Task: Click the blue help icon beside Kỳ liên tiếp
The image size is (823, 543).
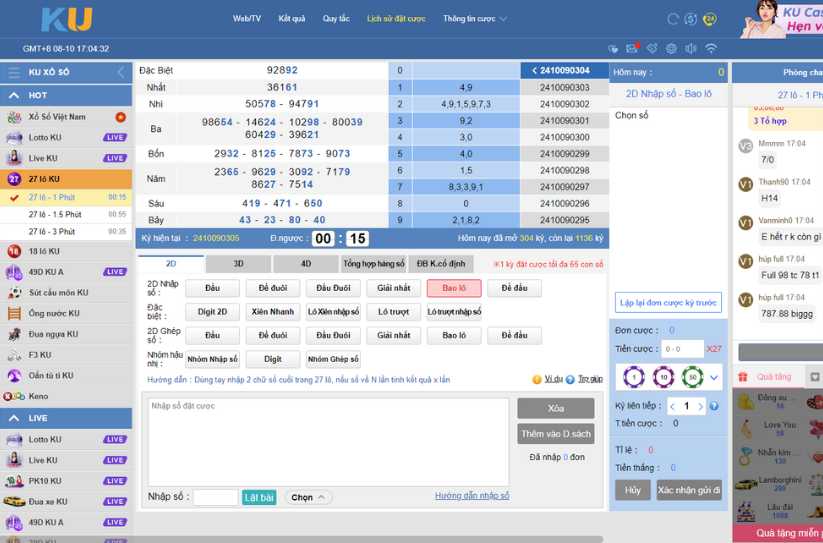Action: (714, 406)
